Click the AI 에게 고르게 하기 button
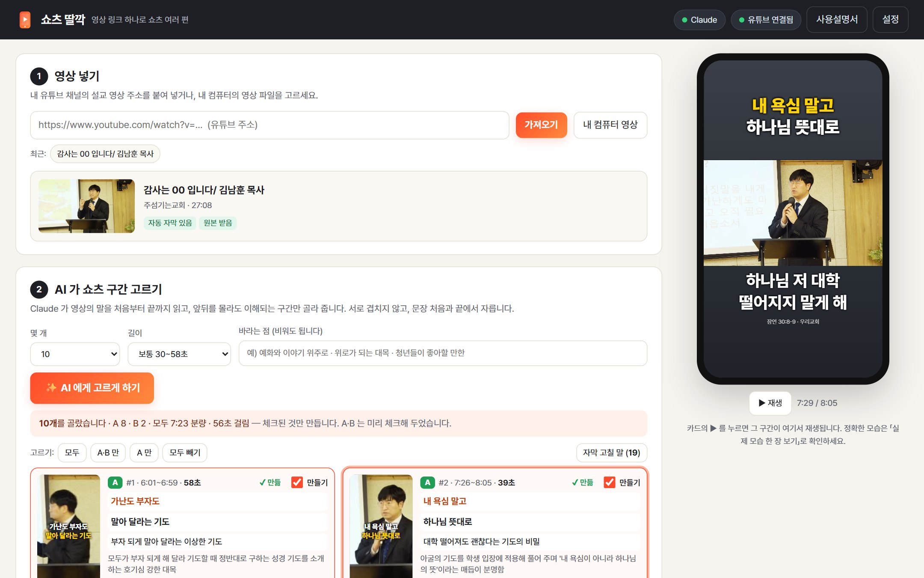 coord(92,388)
